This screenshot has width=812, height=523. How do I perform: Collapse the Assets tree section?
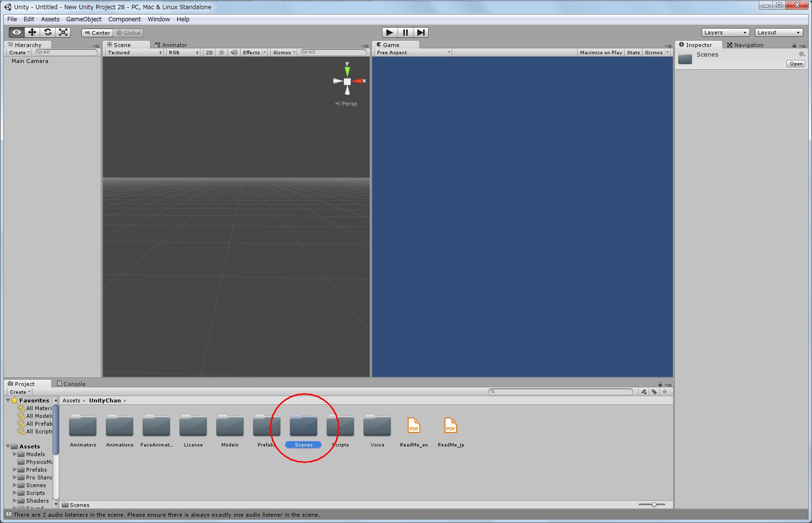[8, 446]
